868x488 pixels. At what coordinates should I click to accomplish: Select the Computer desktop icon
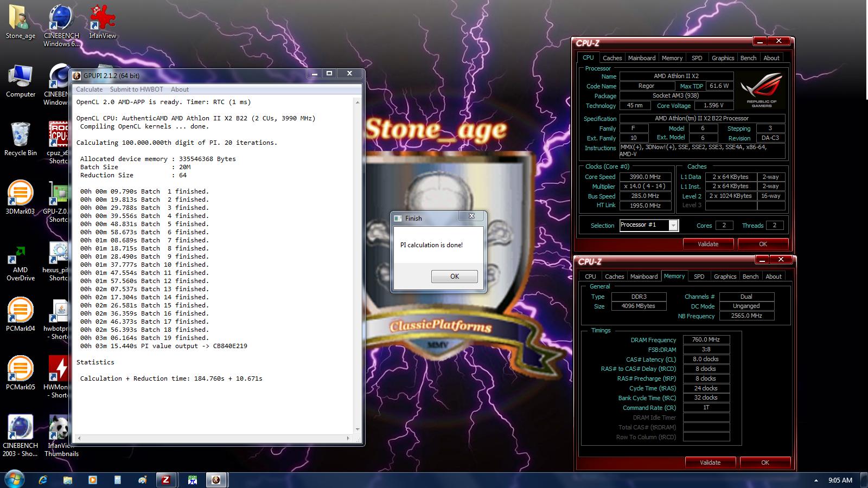tap(21, 81)
